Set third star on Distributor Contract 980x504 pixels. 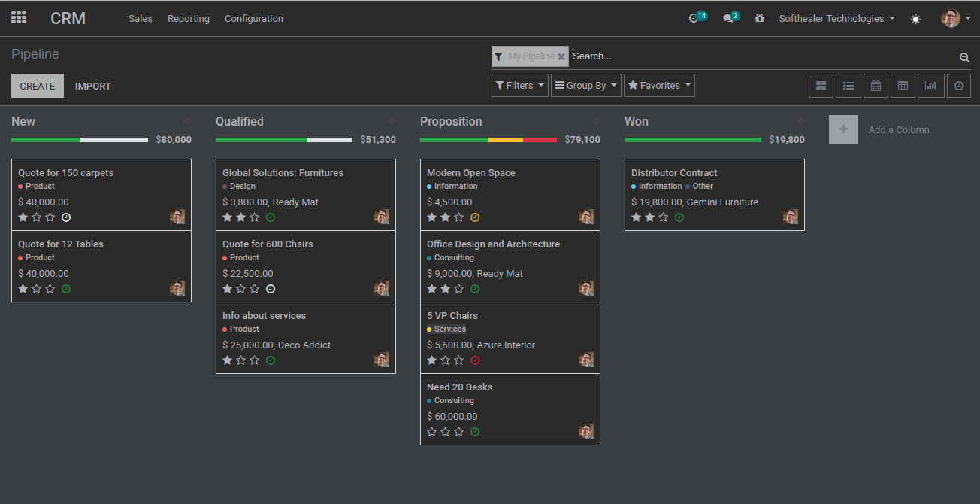[664, 217]
